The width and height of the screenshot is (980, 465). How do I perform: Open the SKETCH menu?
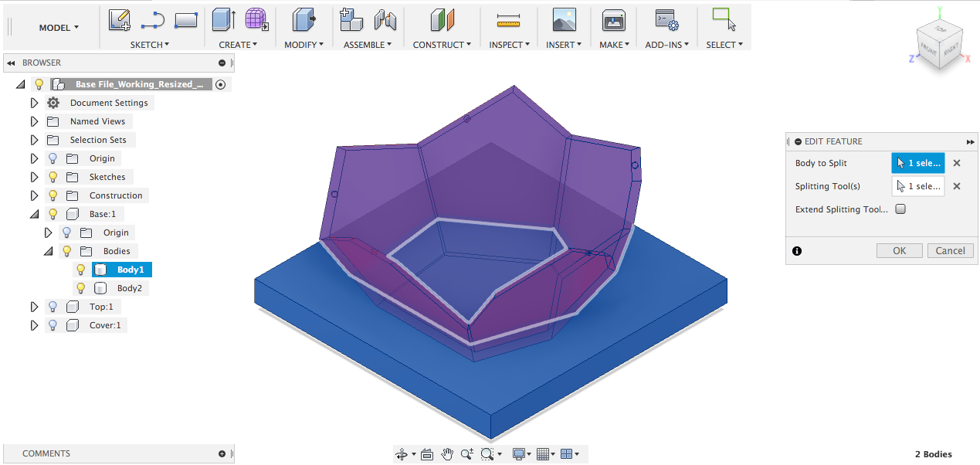tap(150, 45)
